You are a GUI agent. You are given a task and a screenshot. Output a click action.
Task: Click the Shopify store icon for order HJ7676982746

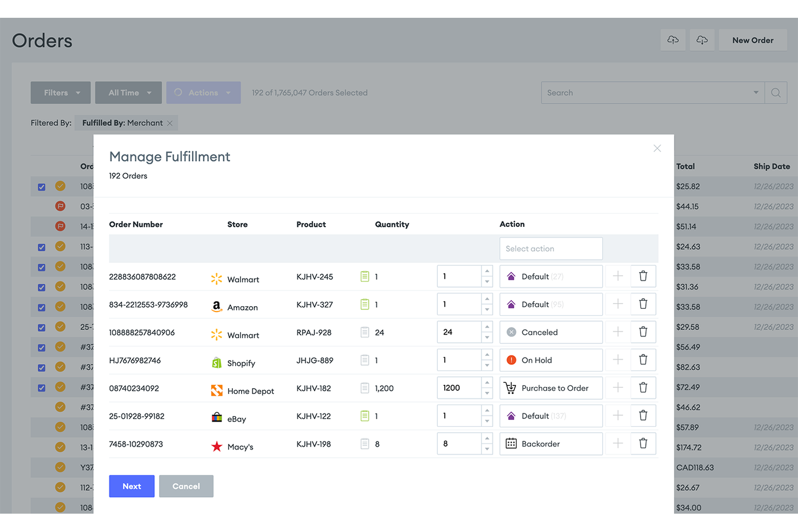click(216, 362)
